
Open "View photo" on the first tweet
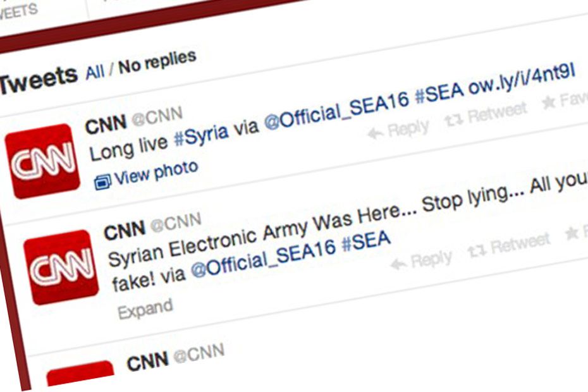(x=156, y=173)
